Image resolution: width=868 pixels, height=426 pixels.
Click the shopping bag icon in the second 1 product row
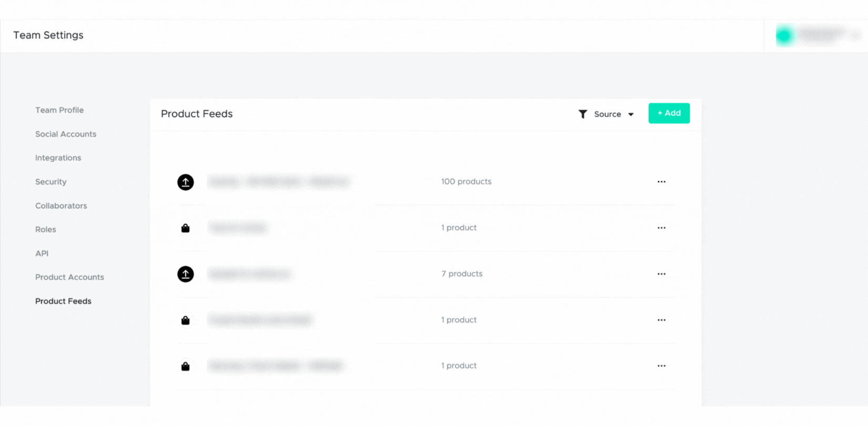point(185,320)
